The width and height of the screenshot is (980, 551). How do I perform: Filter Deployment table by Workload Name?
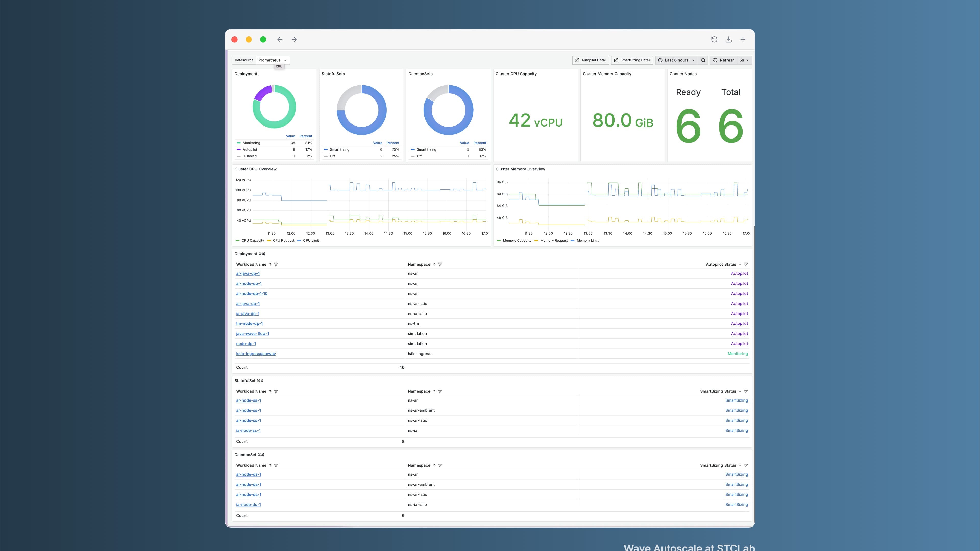pyautogui.click(x=276, y=264)
